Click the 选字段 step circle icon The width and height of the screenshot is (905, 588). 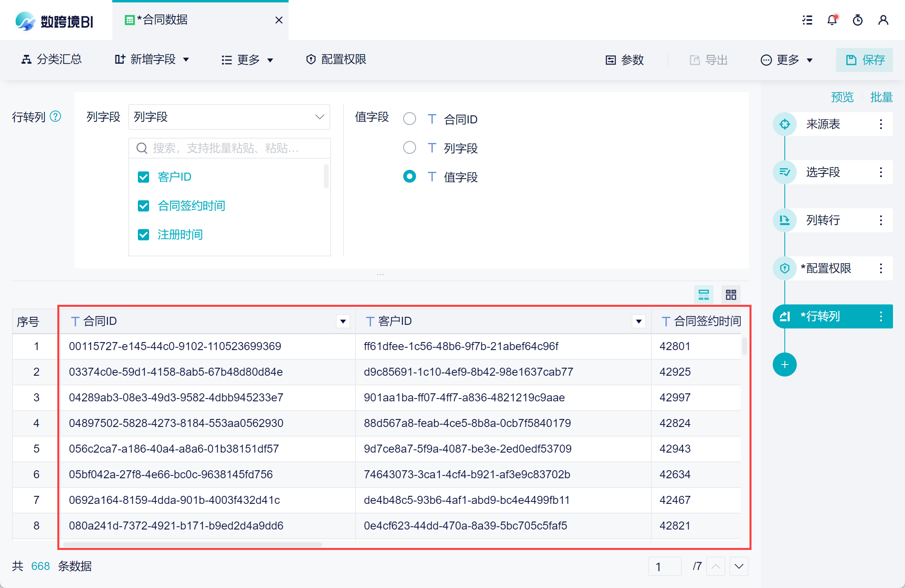point(785,172)
